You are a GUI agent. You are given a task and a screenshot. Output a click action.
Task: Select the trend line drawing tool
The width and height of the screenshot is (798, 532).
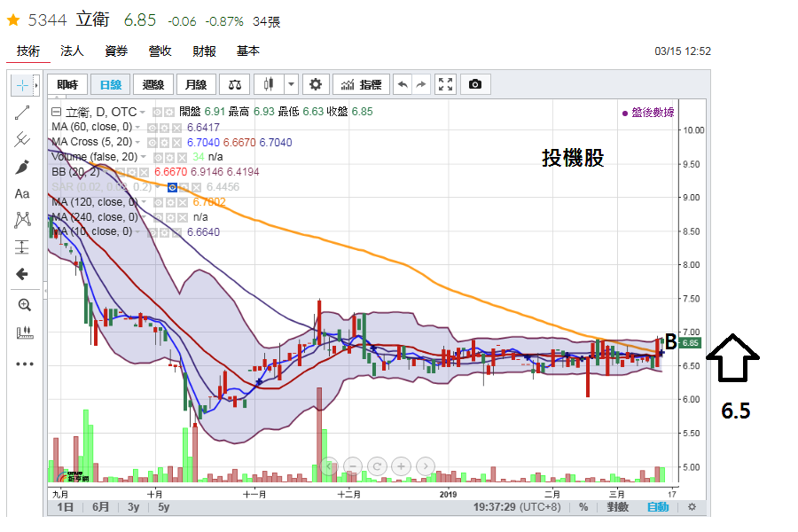(22, 113)
